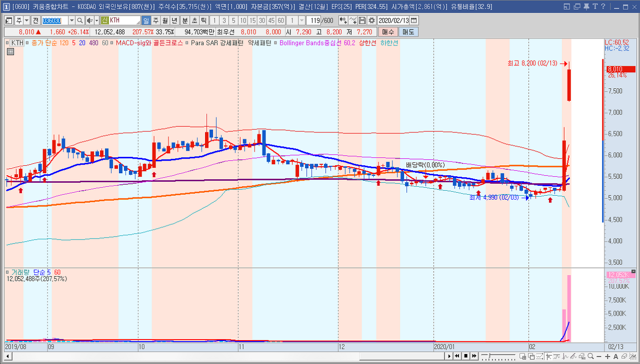Click the duplicate window icon in title bar

tap(577, 6)
